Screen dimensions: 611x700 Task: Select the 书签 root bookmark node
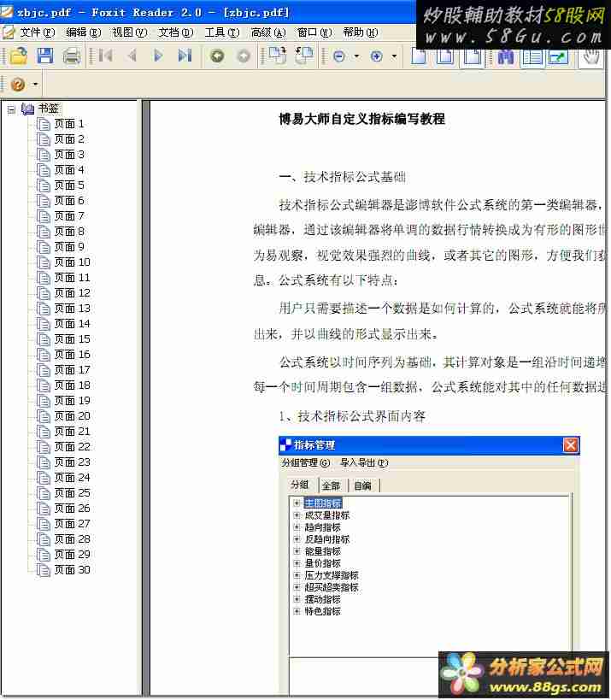(48, 109)
